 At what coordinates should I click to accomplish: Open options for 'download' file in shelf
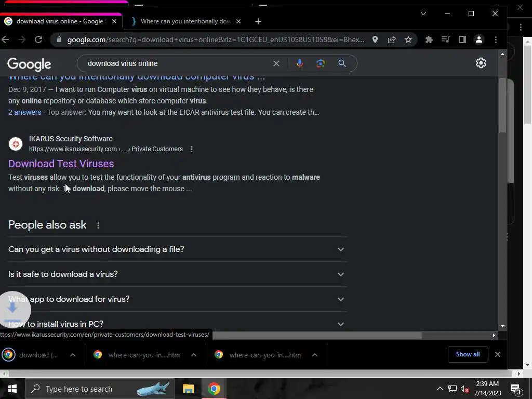pyautogui.click(x=73, y=355)
